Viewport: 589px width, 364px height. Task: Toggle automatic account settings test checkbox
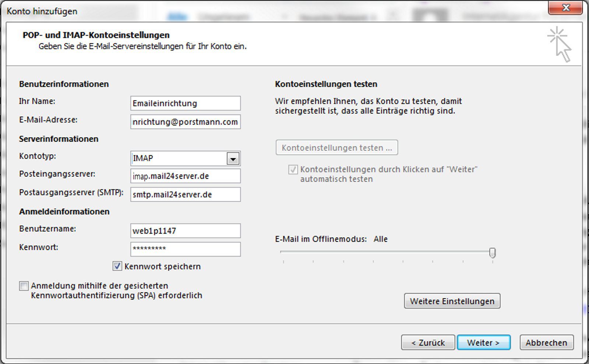(293, 170)
